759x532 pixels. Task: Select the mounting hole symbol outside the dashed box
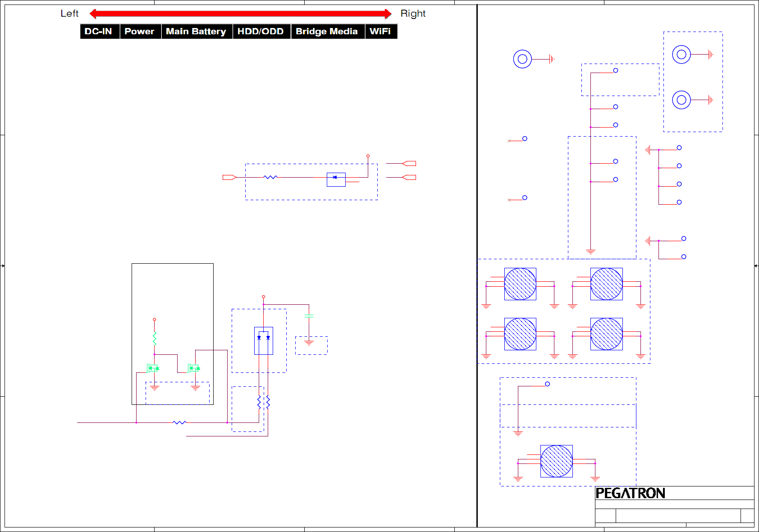click(x=522, y=59)
